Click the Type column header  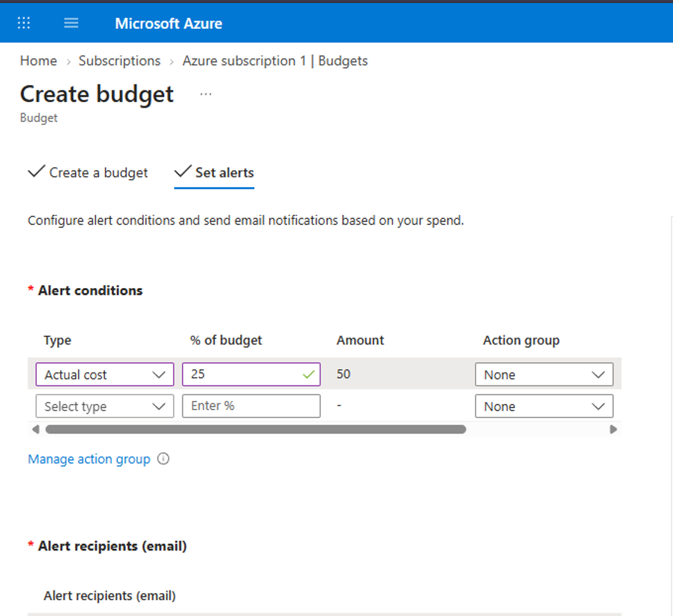[x=57, y=340]
